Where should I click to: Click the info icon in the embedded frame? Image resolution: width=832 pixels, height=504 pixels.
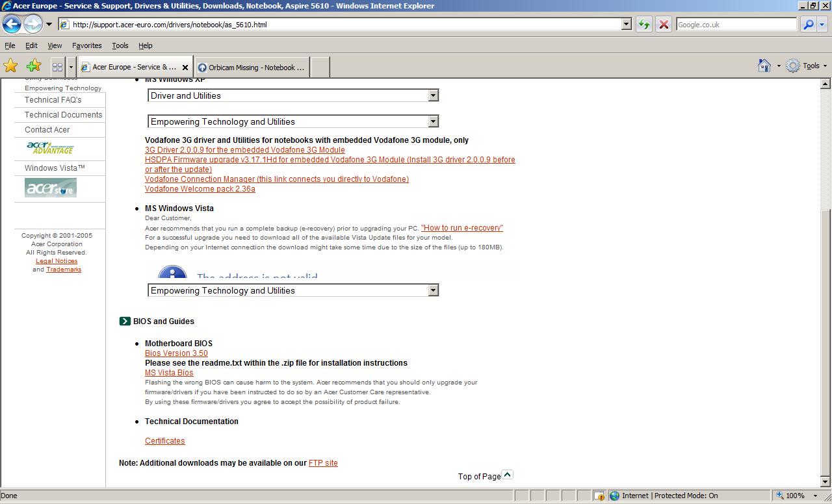(172, 272)
